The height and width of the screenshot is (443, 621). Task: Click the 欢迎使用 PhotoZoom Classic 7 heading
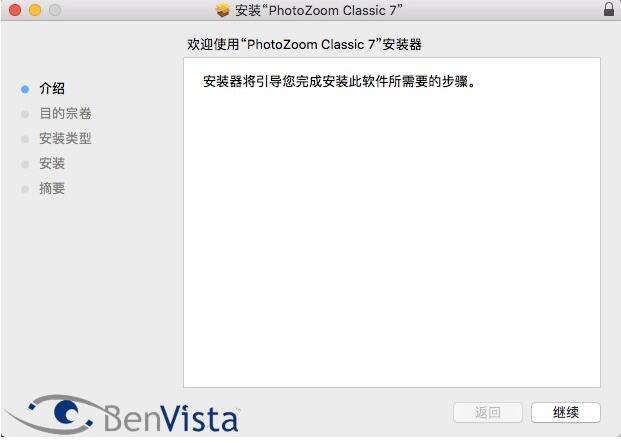[304, 44]
